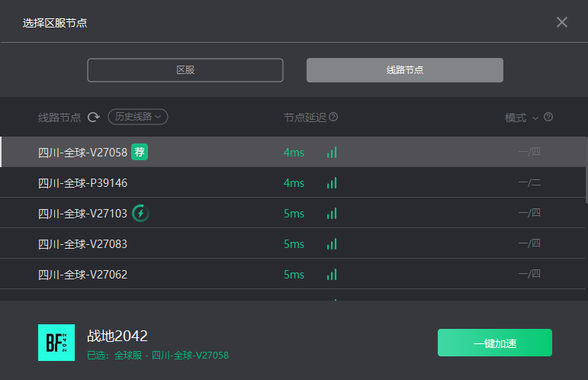Switch to the 区服 tab
Viewport: 588px width, 380px height.
185,70
